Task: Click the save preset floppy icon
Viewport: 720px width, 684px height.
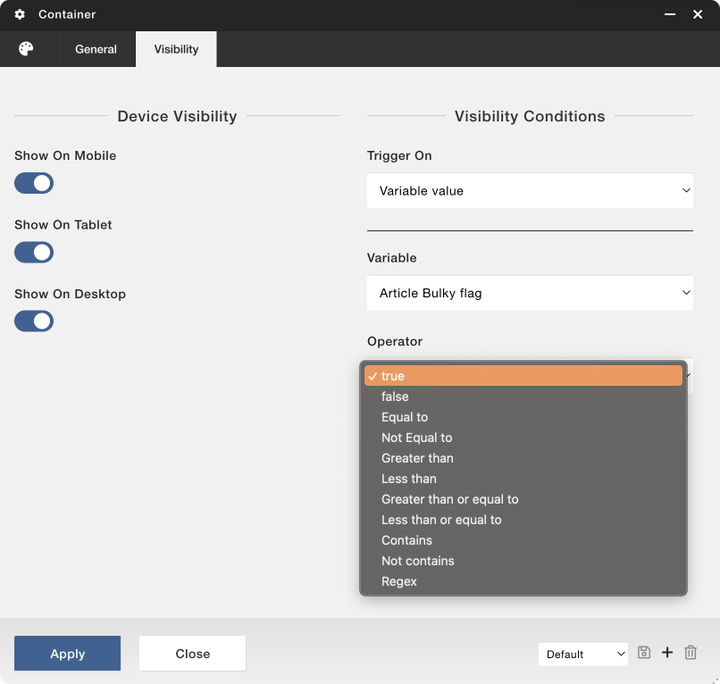Action: pyautogui.click(x=644, y=653)
